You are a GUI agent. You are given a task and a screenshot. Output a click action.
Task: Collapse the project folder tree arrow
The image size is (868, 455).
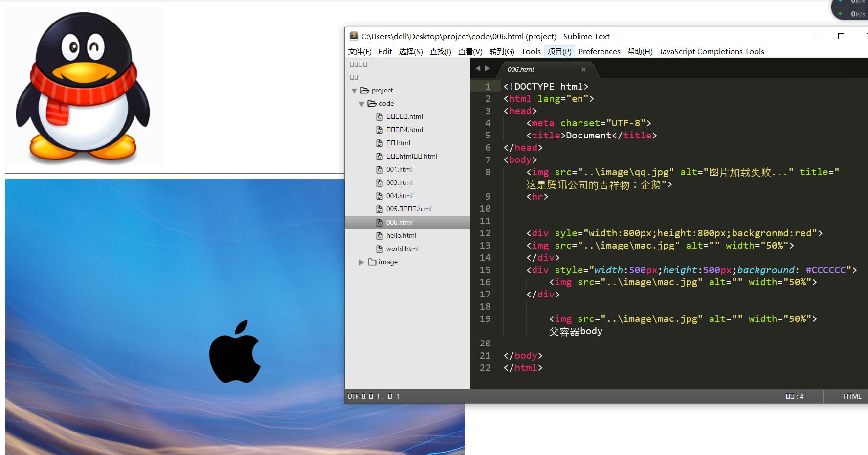(354, 91)
